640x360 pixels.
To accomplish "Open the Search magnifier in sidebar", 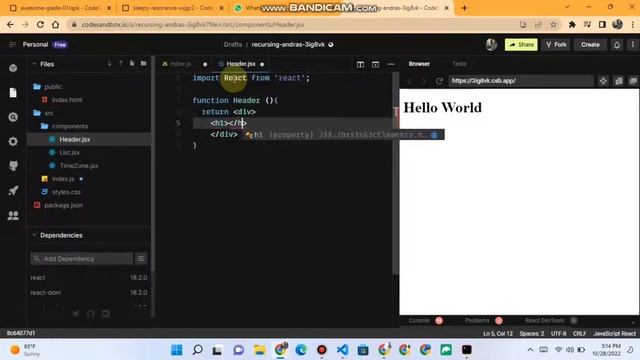I will [x=13, y=117].
